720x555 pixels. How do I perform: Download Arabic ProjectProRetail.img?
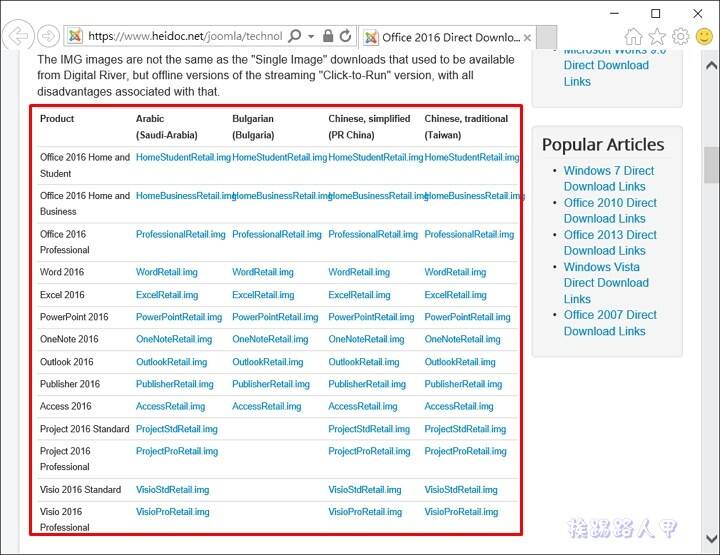click(177, 451)
